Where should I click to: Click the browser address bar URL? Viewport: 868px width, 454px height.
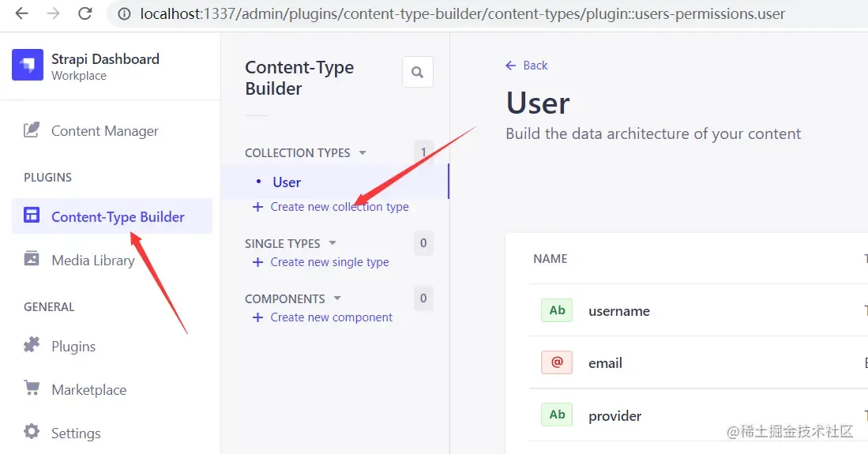(x=462, y=14)
